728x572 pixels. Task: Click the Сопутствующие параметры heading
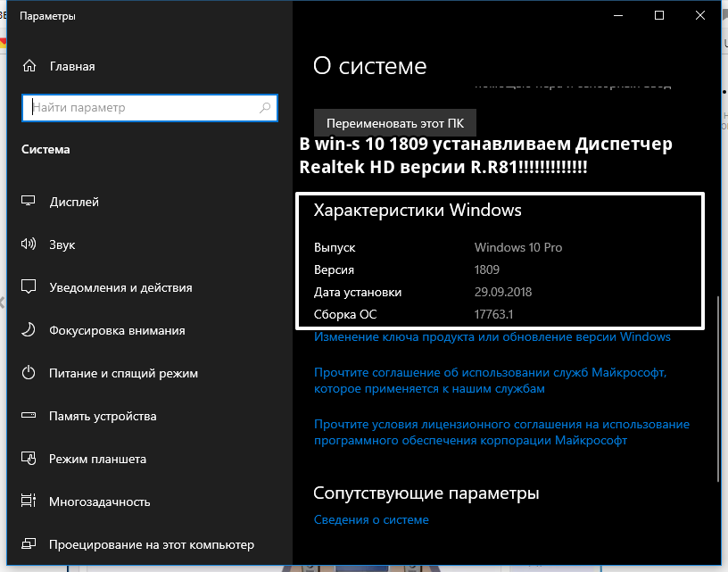[426, 493]
